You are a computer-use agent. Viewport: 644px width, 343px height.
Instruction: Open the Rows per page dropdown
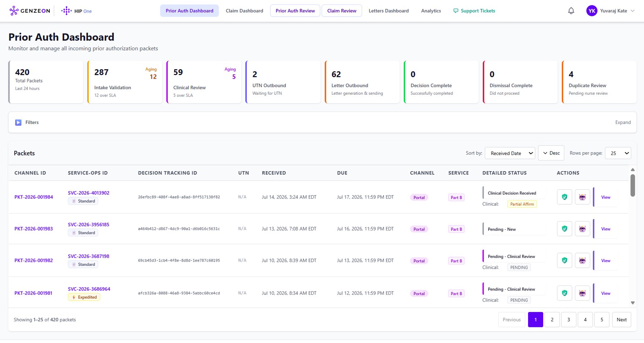point(618,153)
